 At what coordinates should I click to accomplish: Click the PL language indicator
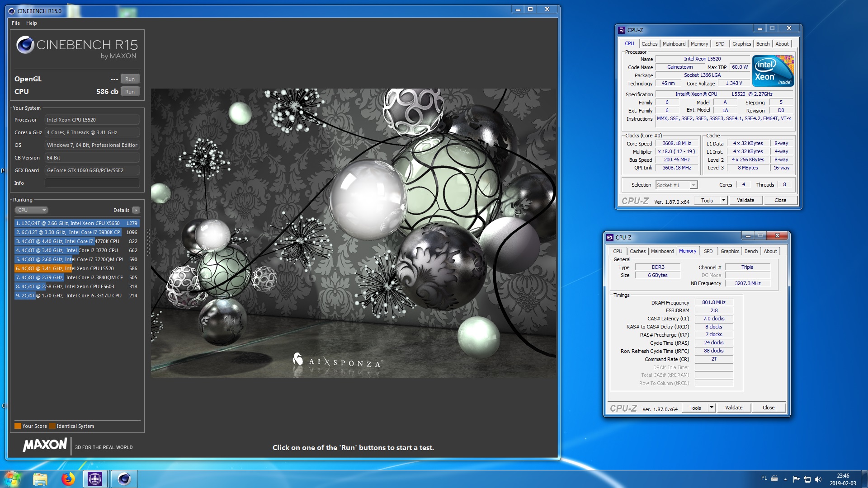[764, 478]
